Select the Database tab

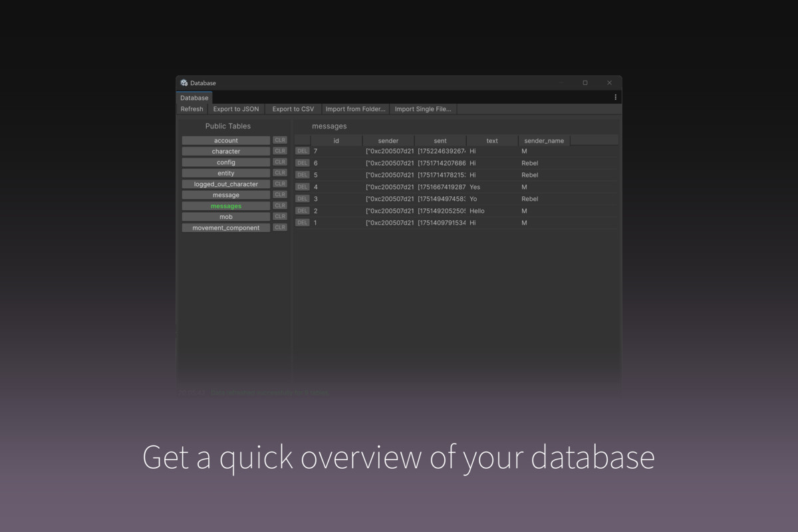[194, 97]
